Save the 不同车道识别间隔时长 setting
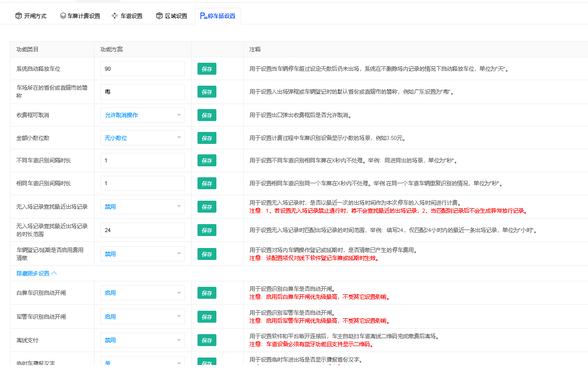Viewport: 588px width, 368px height. [x=207, y=161]
